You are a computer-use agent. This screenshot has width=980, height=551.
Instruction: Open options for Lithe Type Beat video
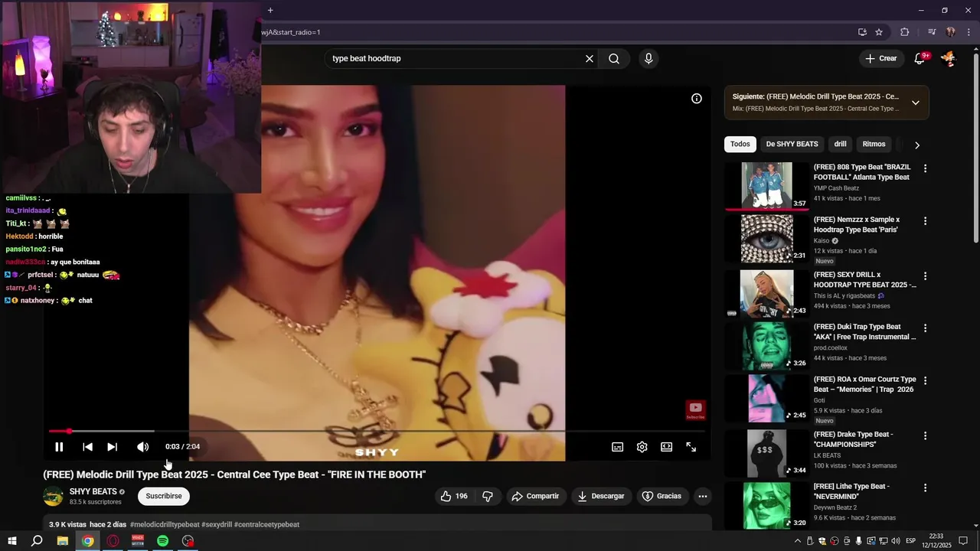[x=925, y=487]
